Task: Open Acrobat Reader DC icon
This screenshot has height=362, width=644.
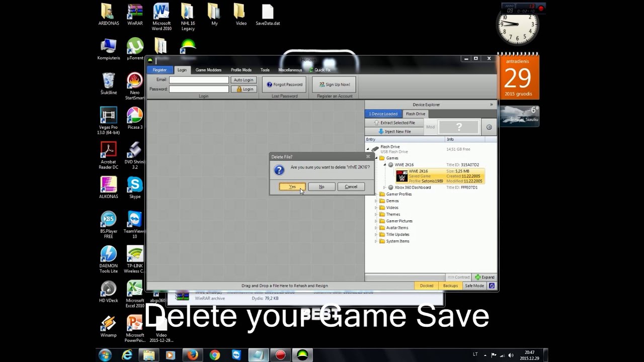Action: point(108,155)
